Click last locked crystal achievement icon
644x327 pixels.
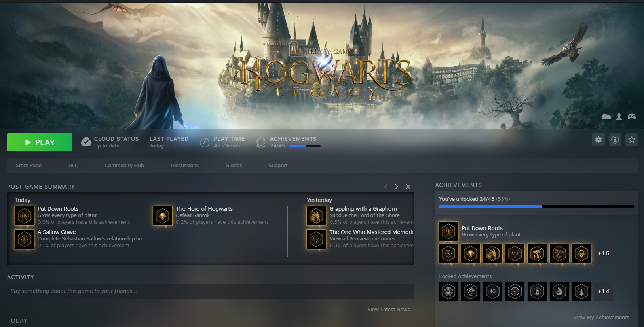pyautogui.click(x=581, y=291)
